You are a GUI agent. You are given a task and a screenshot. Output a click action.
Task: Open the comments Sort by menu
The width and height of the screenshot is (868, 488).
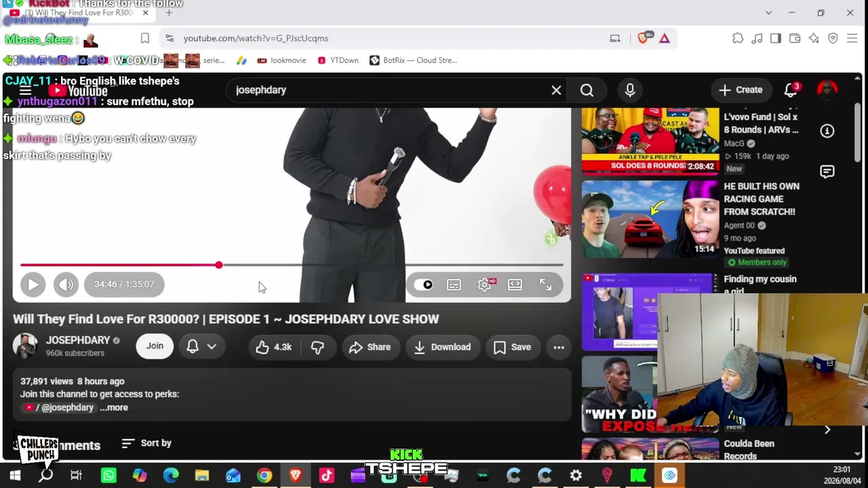coord(146,443)
